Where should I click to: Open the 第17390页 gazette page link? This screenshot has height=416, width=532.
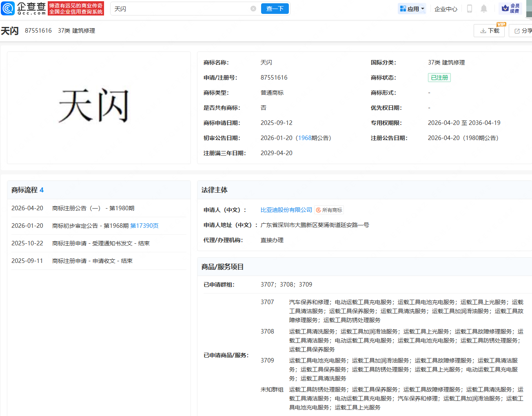click(144, 225)
